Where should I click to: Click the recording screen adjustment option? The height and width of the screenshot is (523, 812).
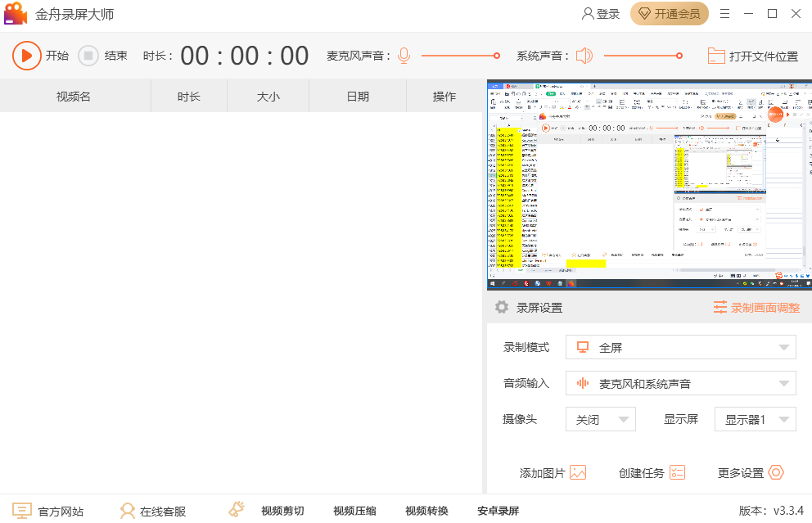tap(756, 308)
